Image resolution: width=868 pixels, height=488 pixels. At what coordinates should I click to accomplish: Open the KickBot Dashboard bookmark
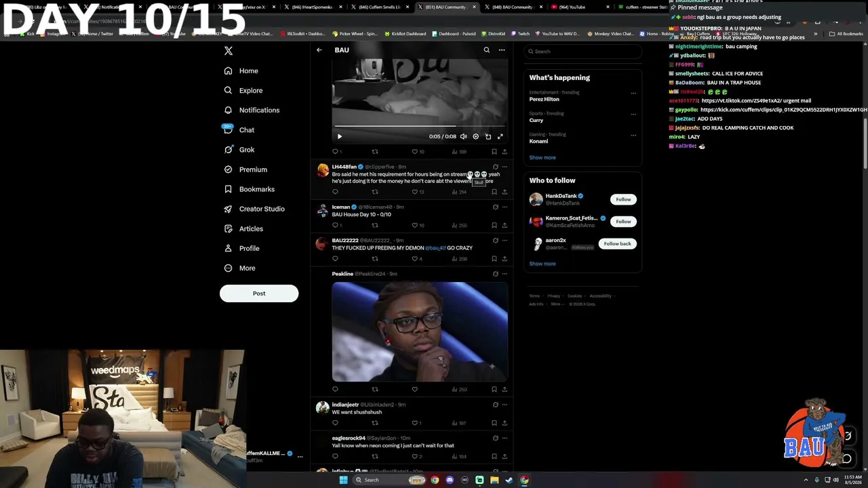[x=406, y=33]
